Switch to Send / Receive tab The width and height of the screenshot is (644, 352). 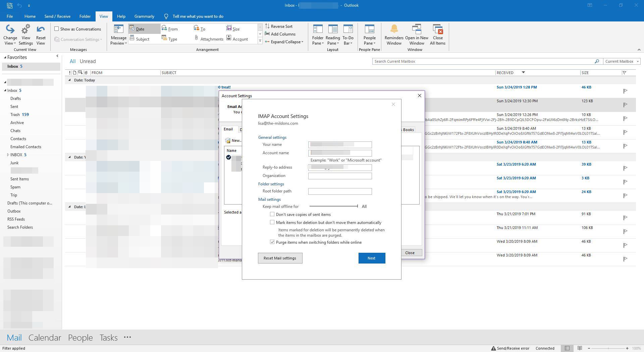coord(57,16)
